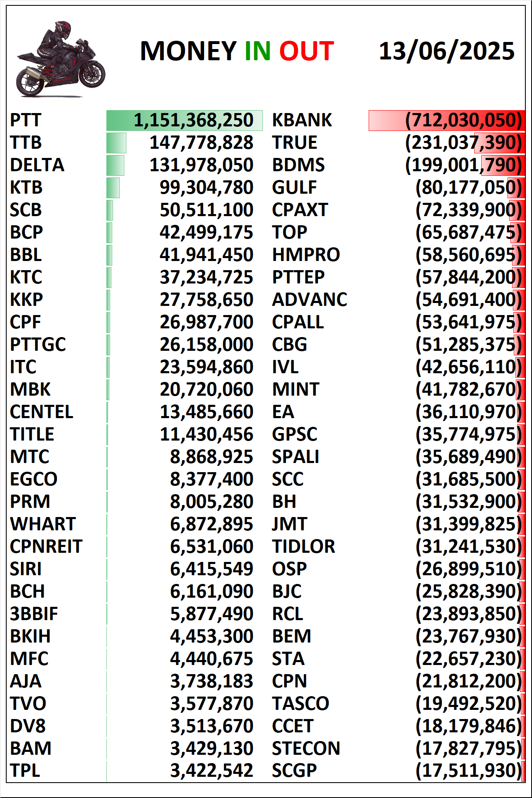Click SCGP outflow value (17,511,930)
Viewport: 532px width, 798px height.
(x=468, y=771)
